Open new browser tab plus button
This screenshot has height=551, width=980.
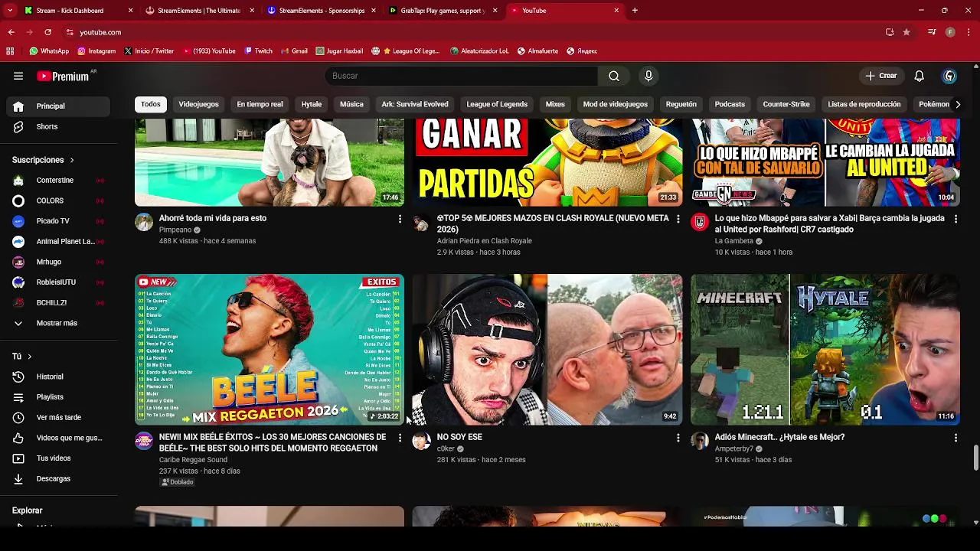tap(635, 11)
